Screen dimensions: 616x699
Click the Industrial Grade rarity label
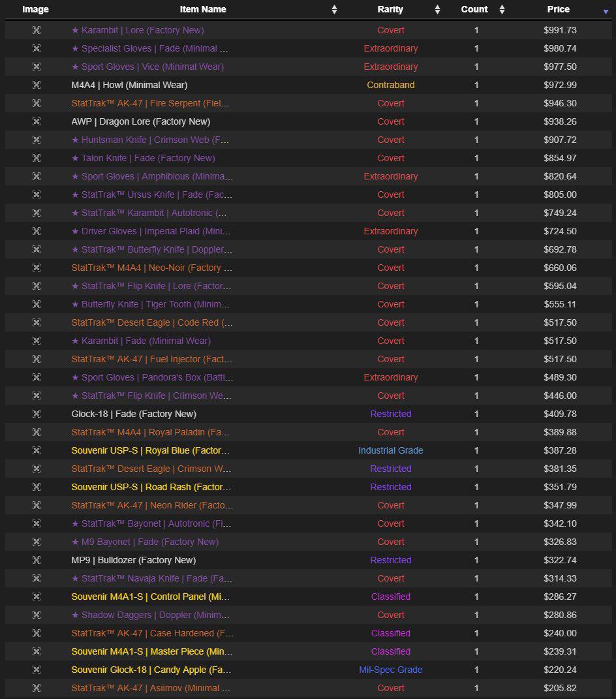[390, 450]
